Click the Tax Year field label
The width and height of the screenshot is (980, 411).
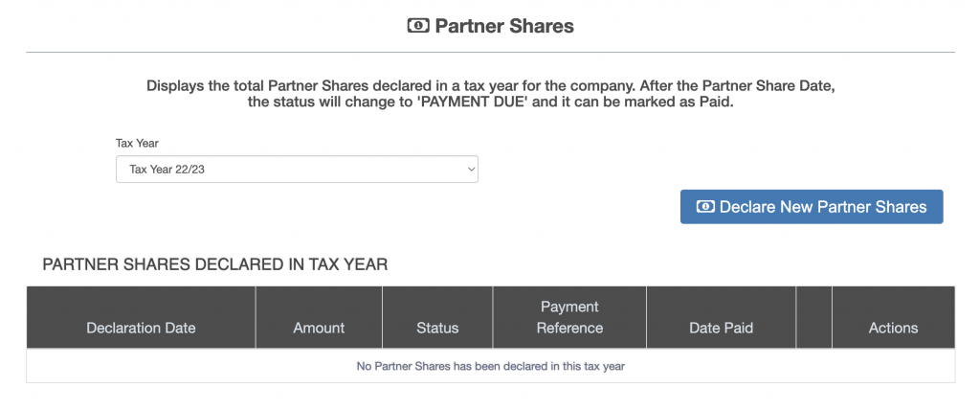coord(137,144)
